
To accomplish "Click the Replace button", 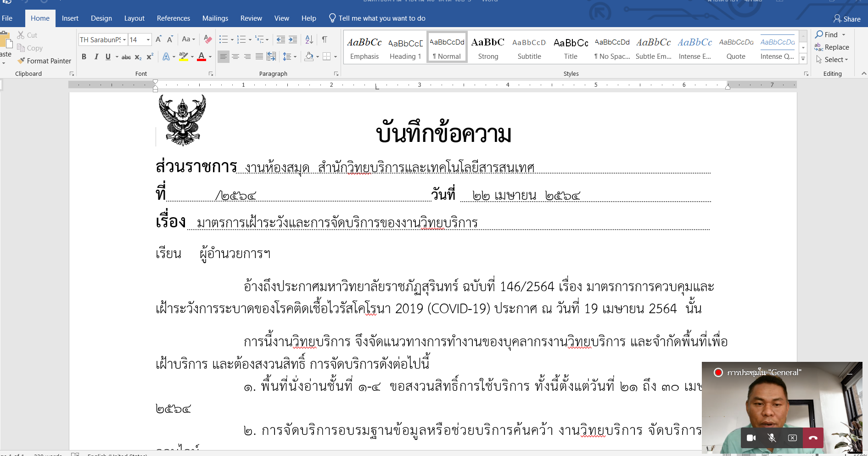I will [832, 47].
